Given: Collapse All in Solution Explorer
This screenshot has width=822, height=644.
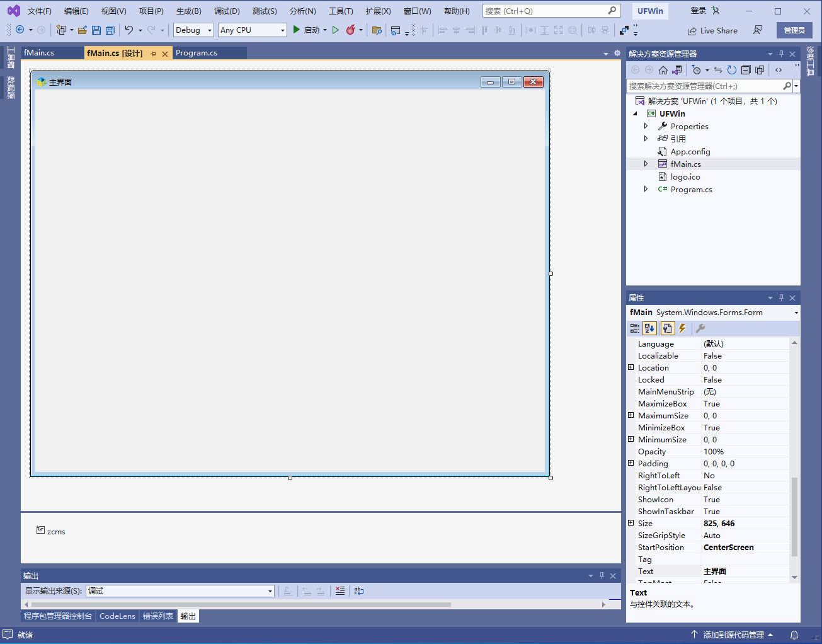Looking at the screenshot, I should (746, 70).
